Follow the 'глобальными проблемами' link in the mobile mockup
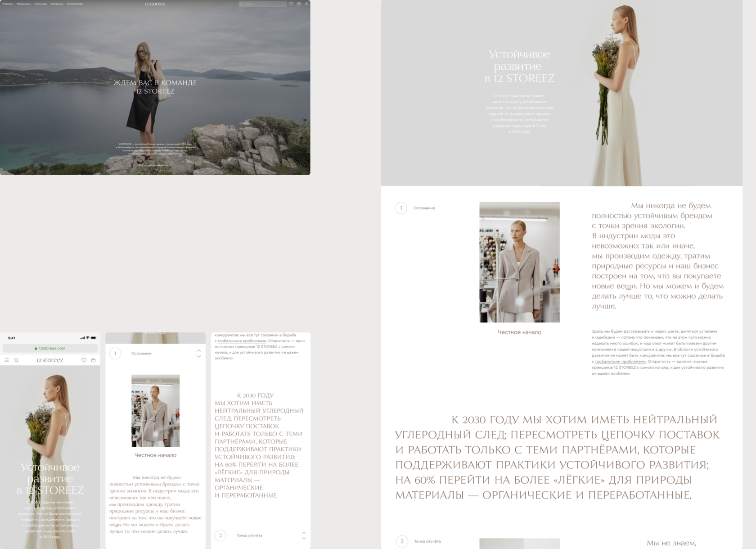Image resolution: width=756 pixels, height=549 pixels. click(242, 341)
